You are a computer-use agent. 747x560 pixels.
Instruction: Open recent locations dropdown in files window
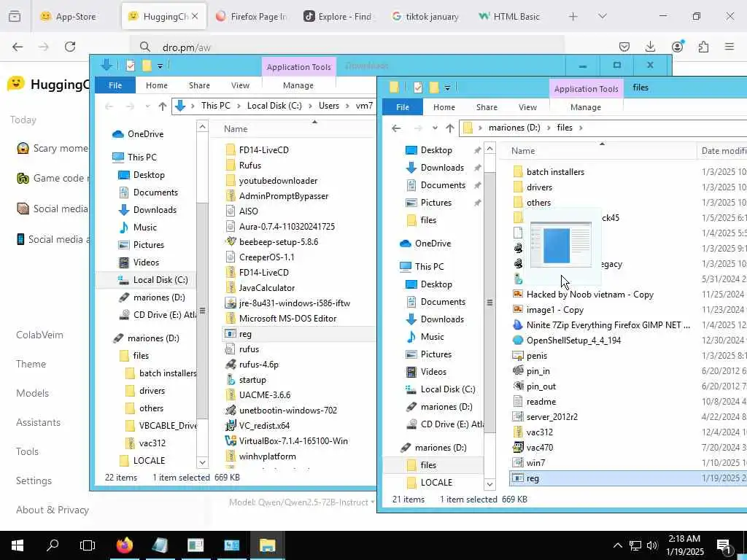click(x=435, y=128)
